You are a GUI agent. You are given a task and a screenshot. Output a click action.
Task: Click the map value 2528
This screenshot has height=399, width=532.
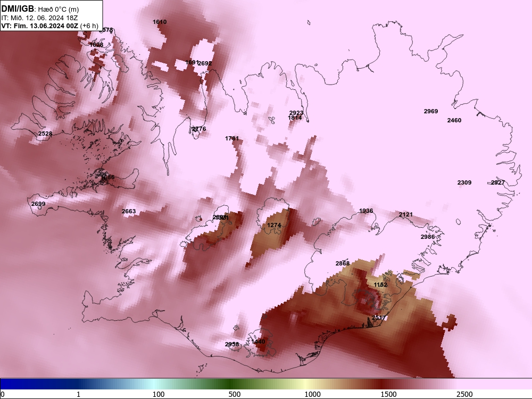(x=45, y=134)
